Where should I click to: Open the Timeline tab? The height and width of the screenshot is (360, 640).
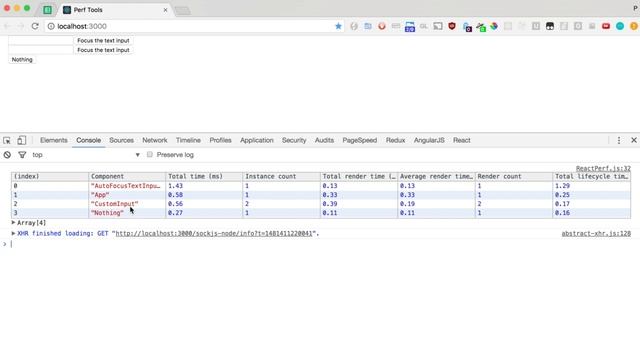188,140
